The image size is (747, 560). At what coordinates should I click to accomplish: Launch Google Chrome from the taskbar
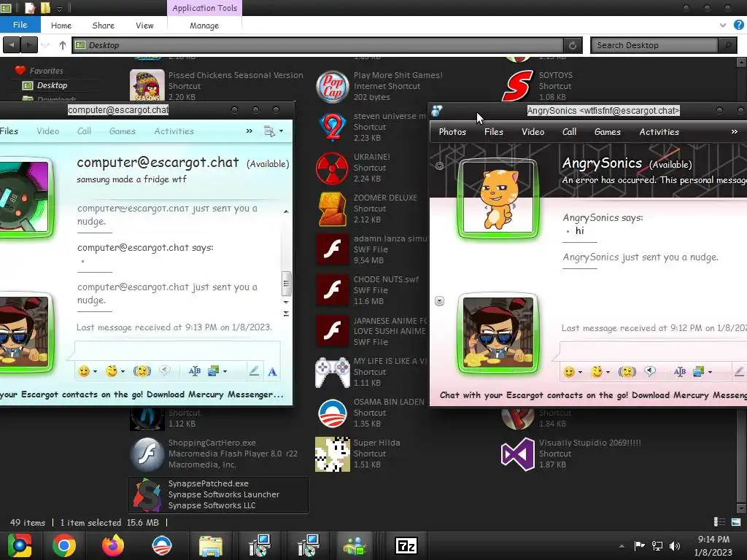pos(64,545)
